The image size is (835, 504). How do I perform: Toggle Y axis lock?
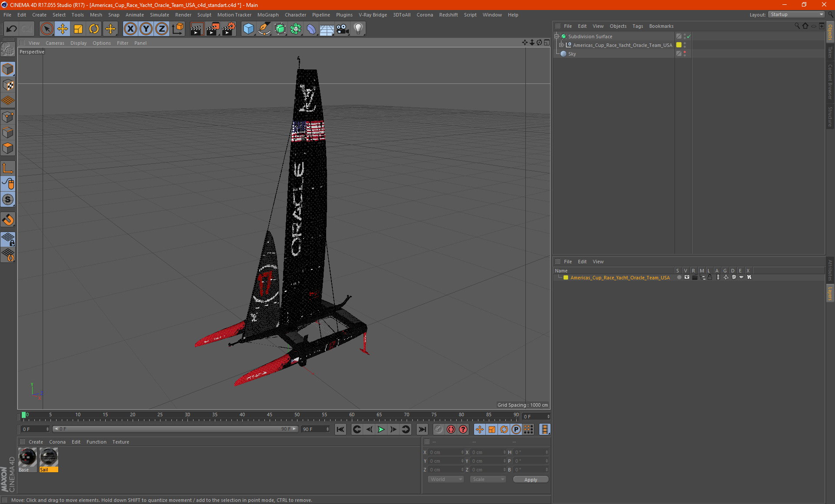(x=146, y=29)
